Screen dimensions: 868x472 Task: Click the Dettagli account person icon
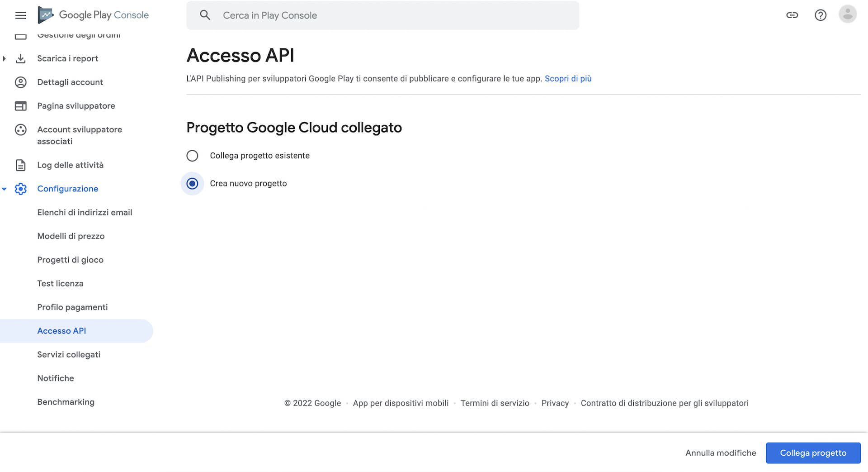pos(20,82)
